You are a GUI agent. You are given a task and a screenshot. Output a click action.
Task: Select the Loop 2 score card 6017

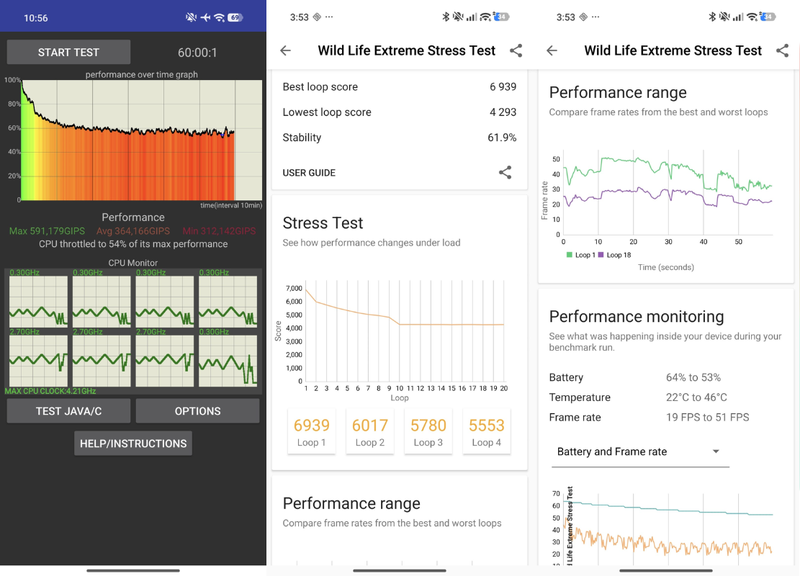pos(370,431)
